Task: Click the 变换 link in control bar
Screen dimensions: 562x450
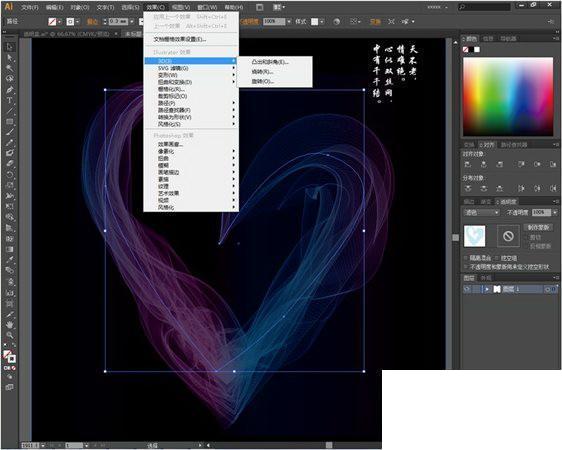Action: tap(375, 22)
